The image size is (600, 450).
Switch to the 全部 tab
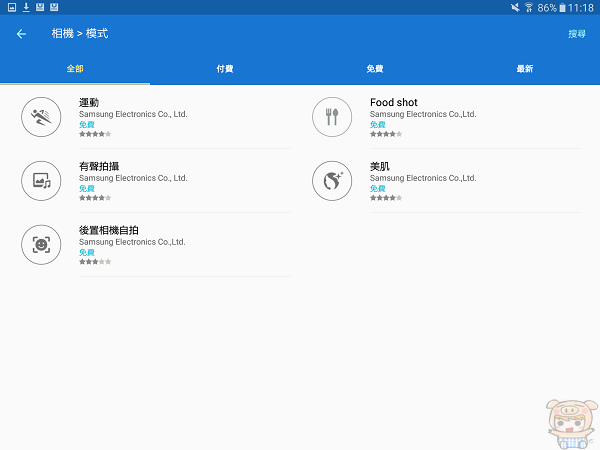tap(75, 69)
